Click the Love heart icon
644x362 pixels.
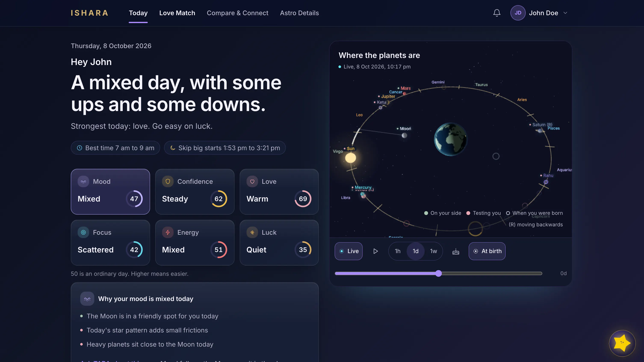coord(252,181)
